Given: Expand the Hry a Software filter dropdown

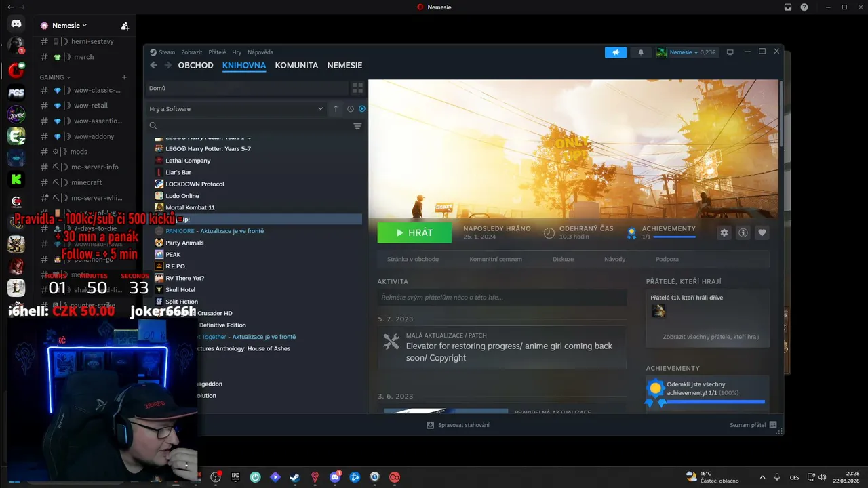Looking at the screenshot, I should (237, 109).
